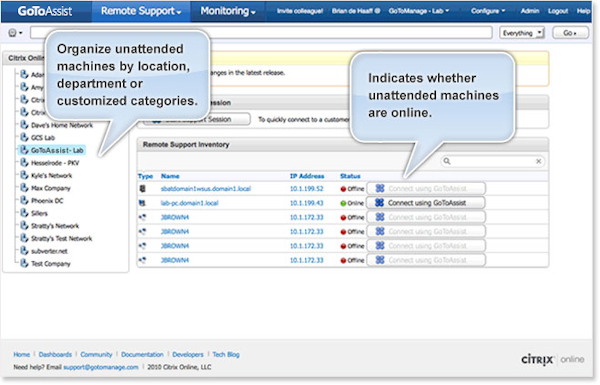Open the Community footer link
The height and width of the screenshot is (385, 600).
click(96, 354)
